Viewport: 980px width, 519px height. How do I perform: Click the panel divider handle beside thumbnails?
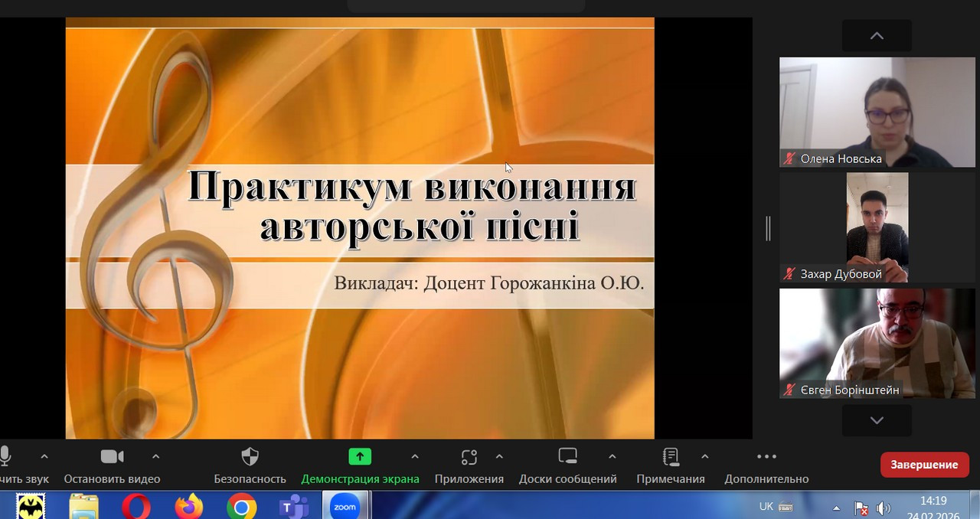(768, 228)
